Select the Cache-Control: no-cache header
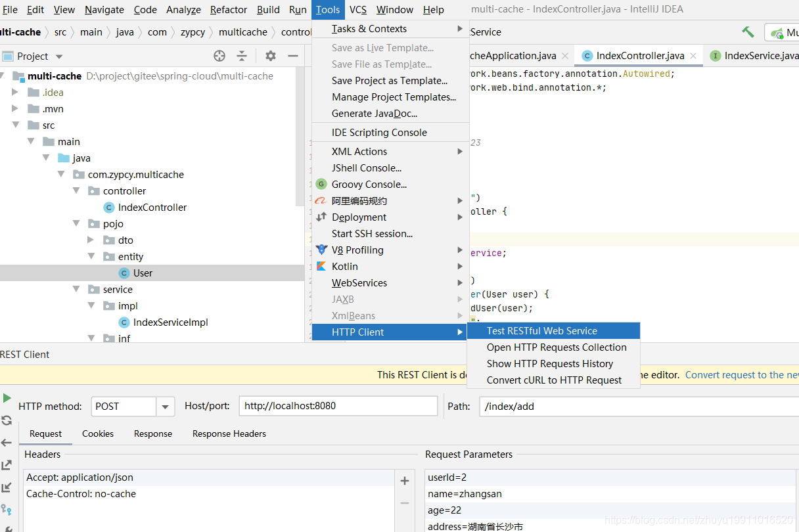The height and width of the screenshot is (532, 799). pos(209,494)
